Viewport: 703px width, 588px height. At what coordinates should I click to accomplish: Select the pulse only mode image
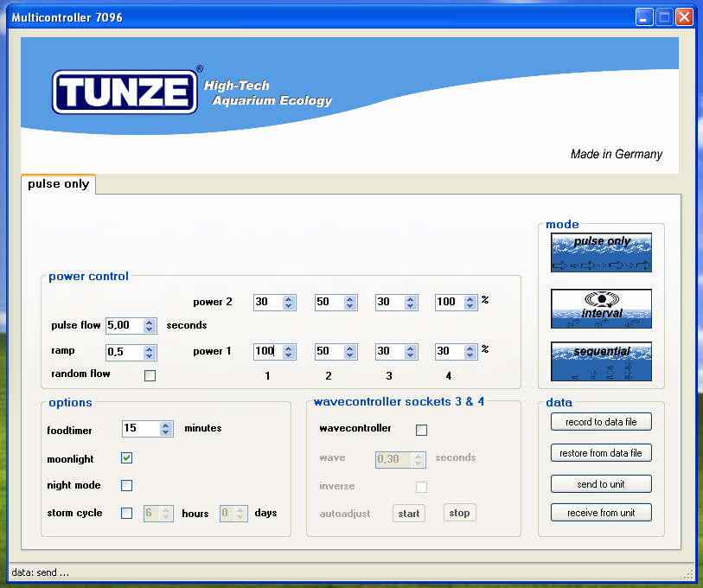(x=601, y=252)
